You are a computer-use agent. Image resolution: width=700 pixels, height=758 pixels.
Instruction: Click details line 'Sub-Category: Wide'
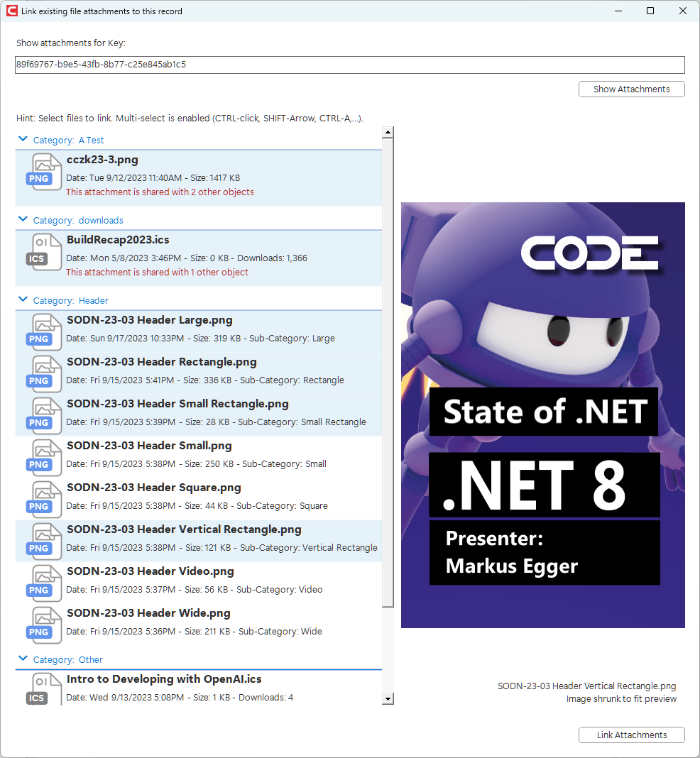[x=194, y=632]
